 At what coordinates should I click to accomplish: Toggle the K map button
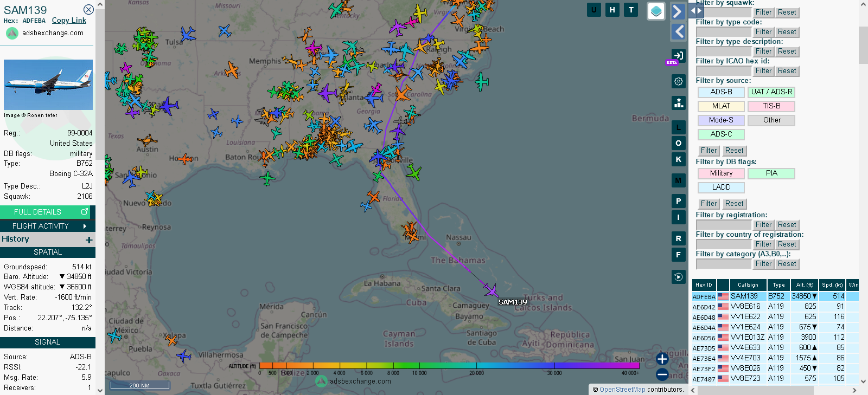678,159
